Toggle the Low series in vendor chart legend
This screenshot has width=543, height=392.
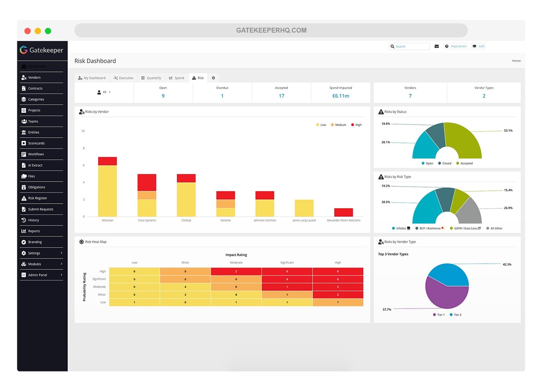(x=321, y=125)
